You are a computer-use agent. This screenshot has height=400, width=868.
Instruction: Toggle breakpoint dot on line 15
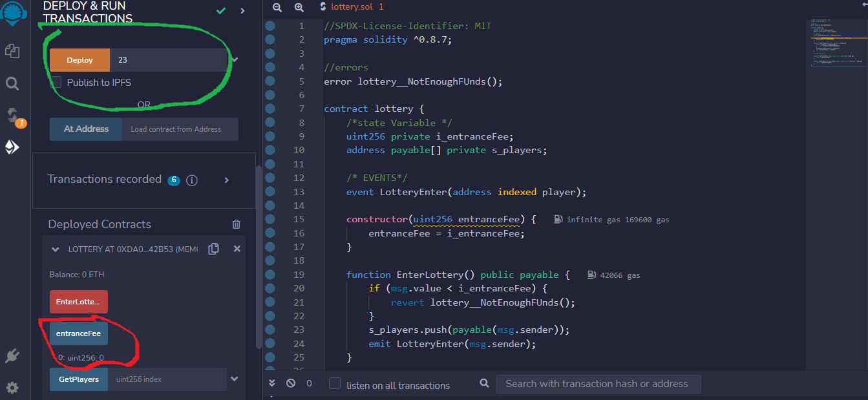click(x=270, y=219)
